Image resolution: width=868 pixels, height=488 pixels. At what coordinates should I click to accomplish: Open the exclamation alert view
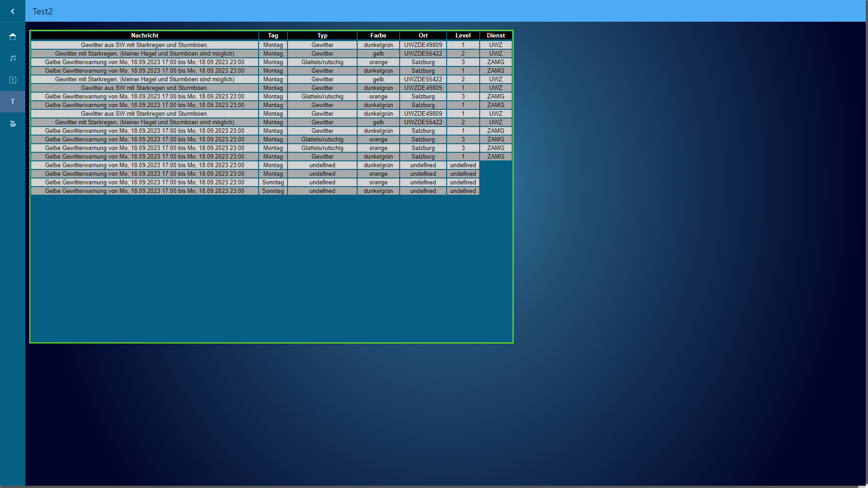(13, 80)
